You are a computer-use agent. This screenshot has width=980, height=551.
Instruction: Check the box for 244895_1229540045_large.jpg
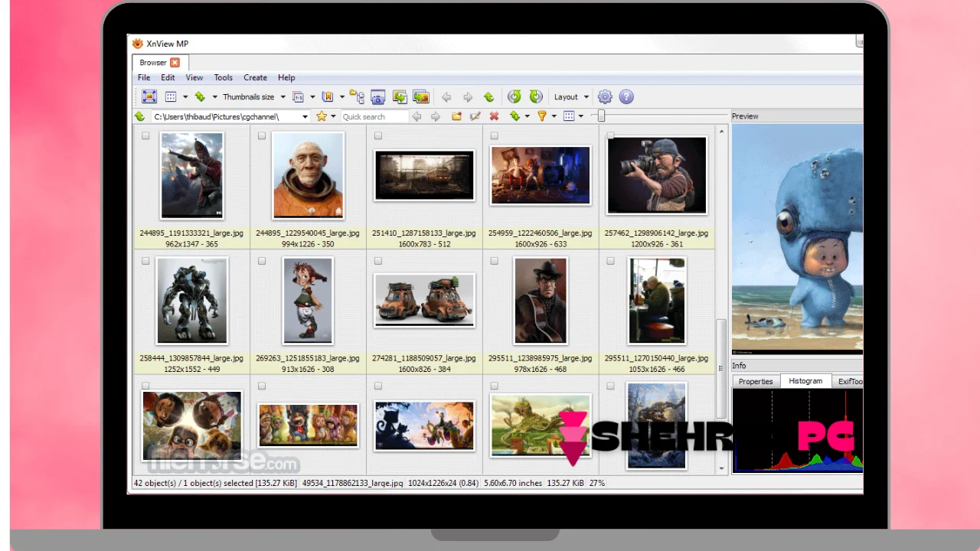click(262, 136)
